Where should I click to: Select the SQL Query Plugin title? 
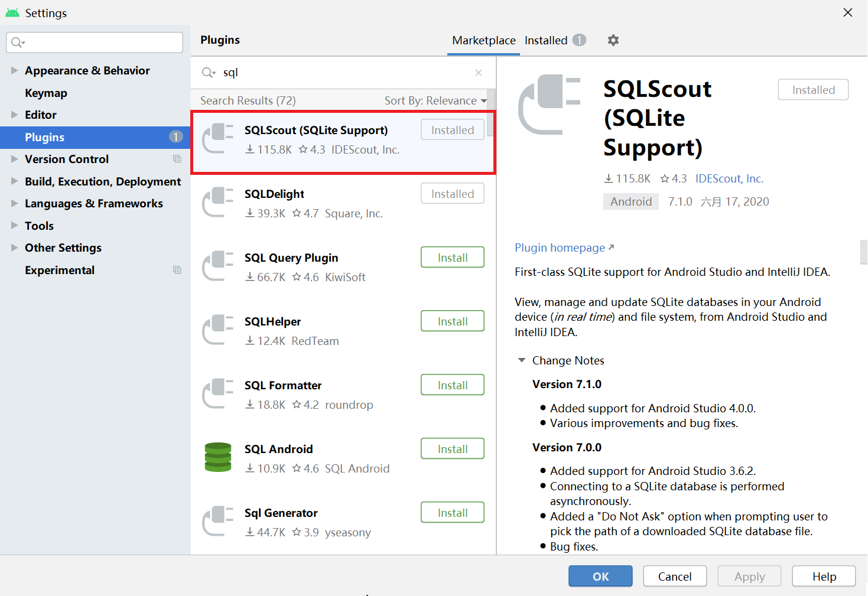coord(291,258)
